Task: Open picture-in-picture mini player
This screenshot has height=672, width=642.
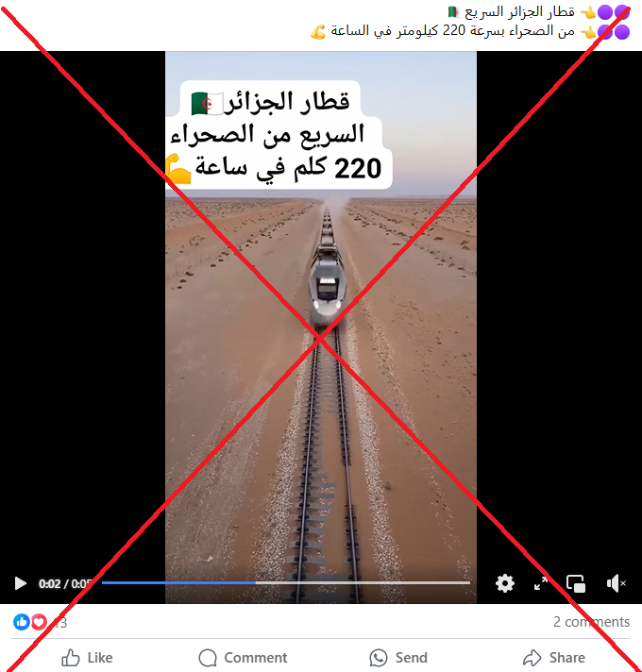Action: point(576,583)
